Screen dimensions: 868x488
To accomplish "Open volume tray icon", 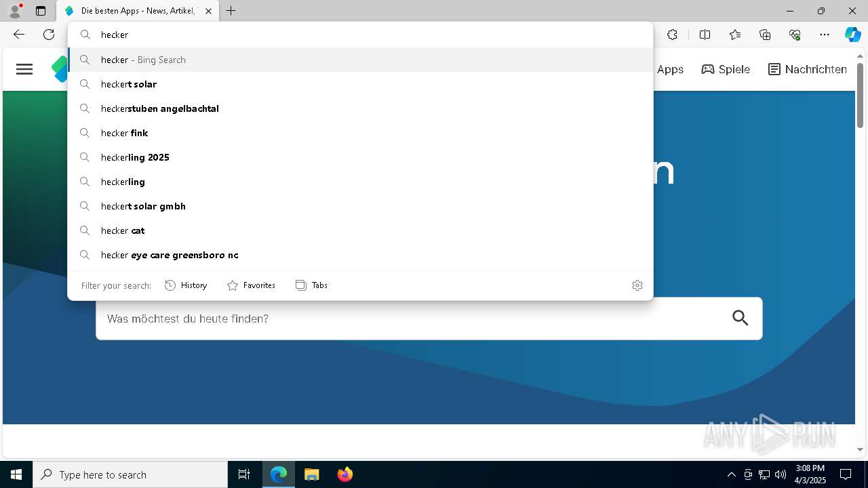I will coord(781,474).
